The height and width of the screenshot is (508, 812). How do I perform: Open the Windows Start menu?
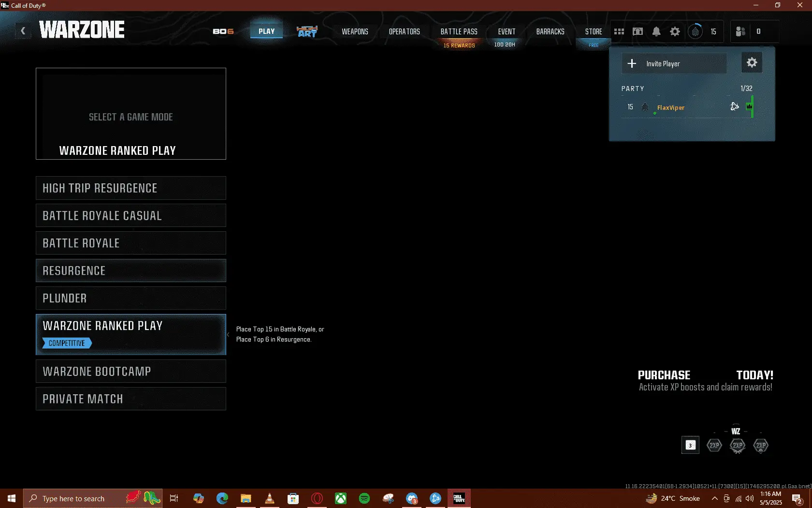(x=12, y=498)
